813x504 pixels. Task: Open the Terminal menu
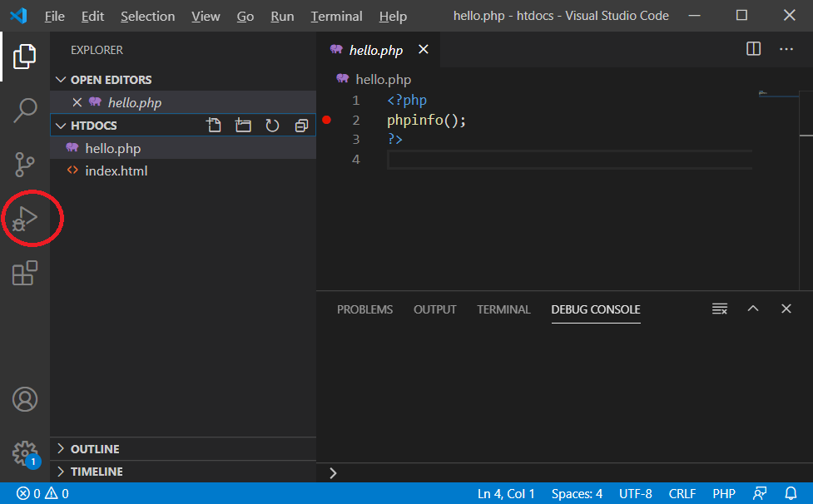(336, 16)
